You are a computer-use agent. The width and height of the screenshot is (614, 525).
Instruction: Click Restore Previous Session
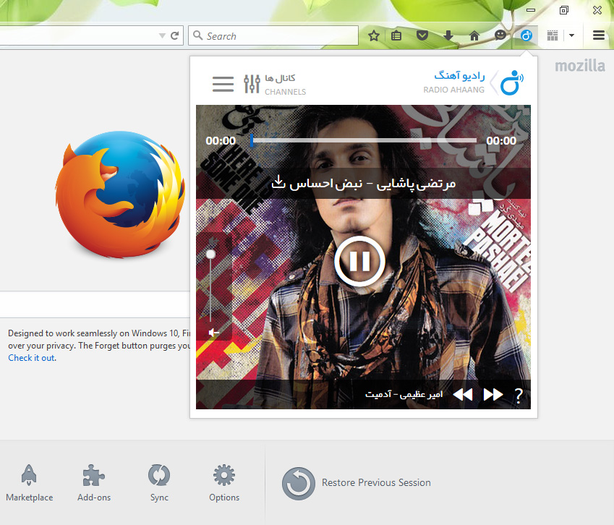[356, 483]
